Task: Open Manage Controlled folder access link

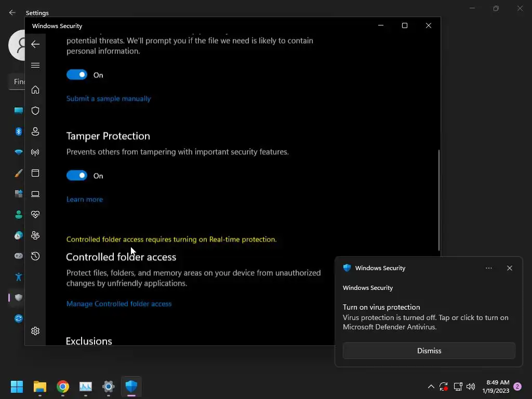Action: [119, 303]
